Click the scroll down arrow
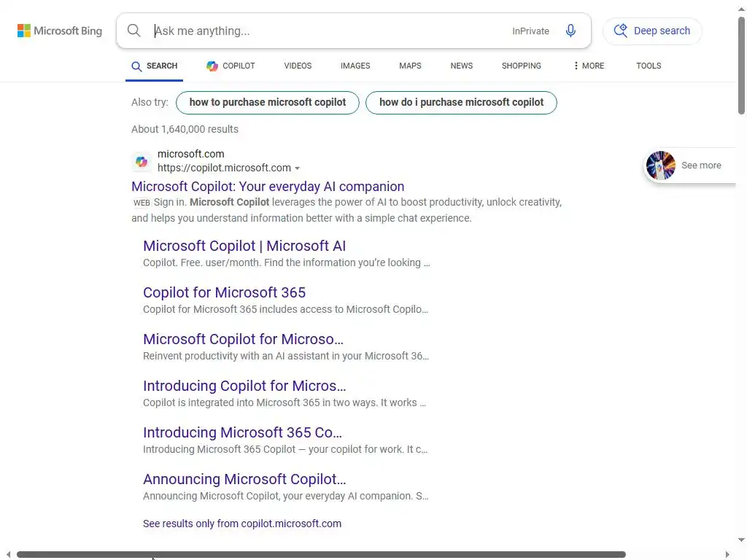 pos(741,540)
